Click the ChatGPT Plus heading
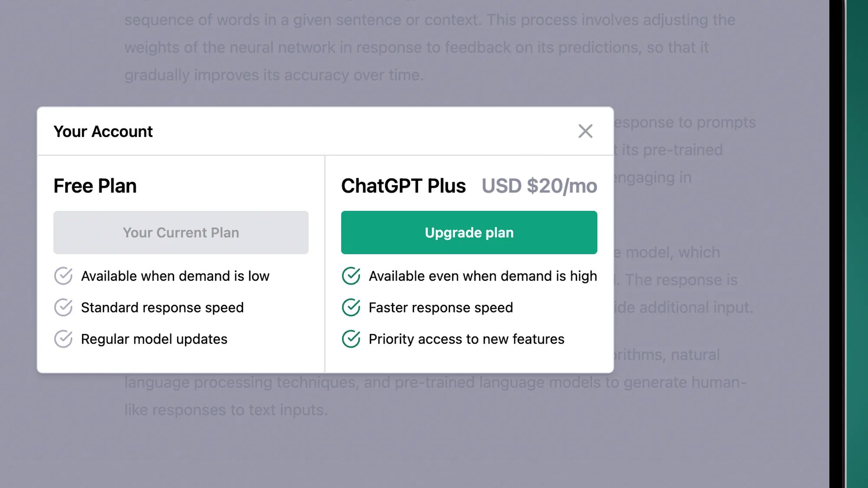Screen dimensions: 868x488 click(403, 186)
